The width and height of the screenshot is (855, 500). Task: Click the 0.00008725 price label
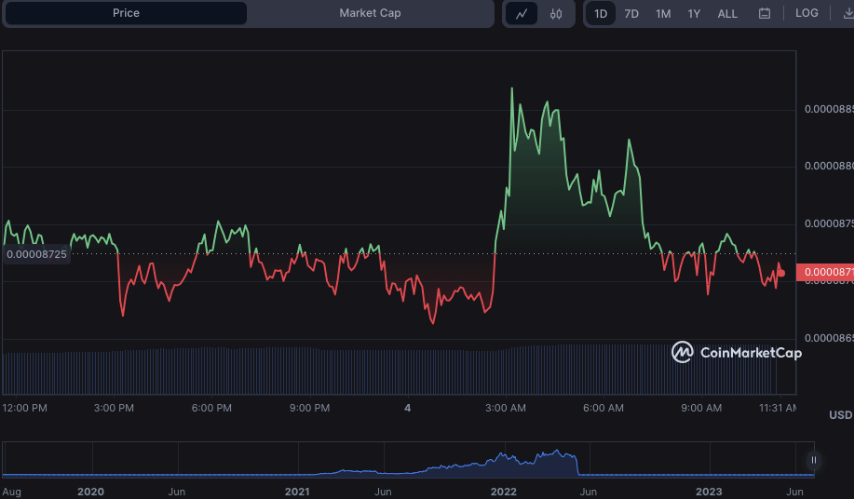click(37, 255)
